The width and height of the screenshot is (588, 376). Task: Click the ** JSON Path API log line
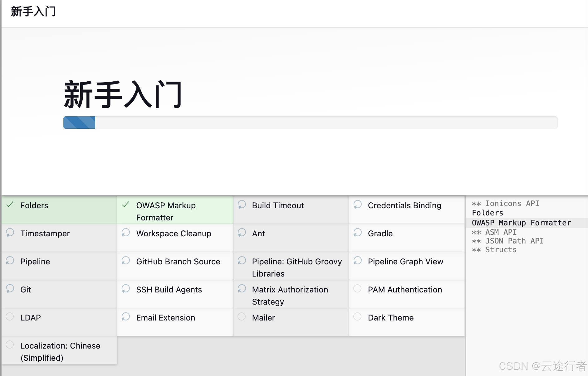click(x=507, y=241)
